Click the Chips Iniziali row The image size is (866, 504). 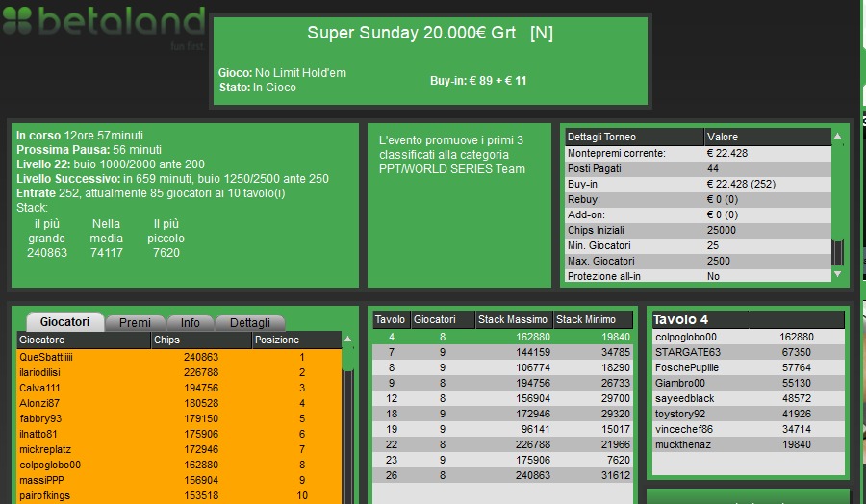click(x=699, y=230)
